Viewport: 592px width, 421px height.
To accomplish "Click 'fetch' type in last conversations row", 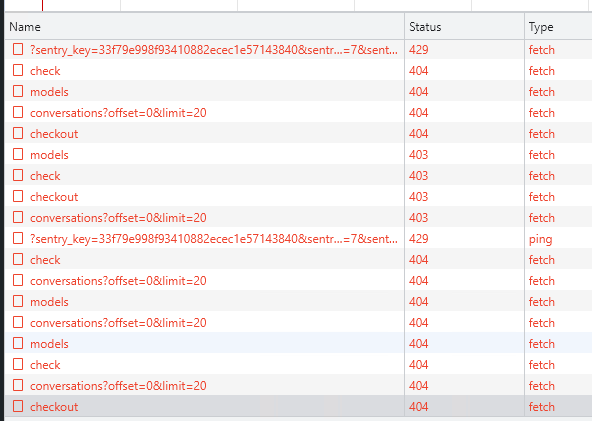I will pyautogui.click(x=541, y=386).
